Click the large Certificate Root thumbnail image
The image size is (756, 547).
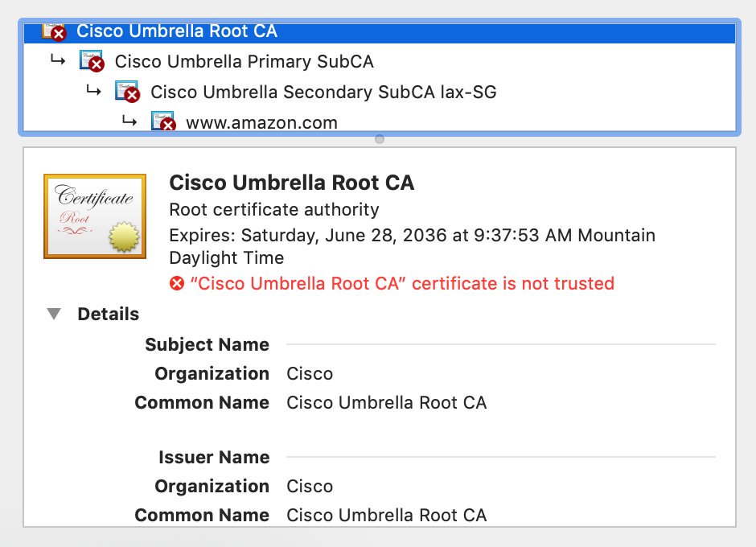[95, 216]
